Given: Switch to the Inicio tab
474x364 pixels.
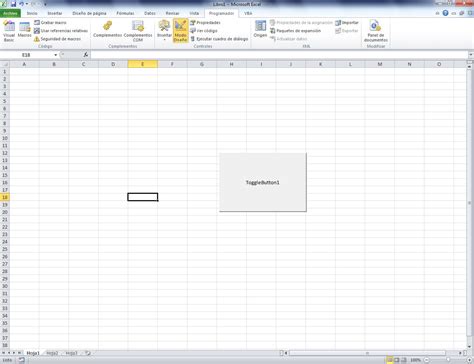Looking at the screenshot, I should coord(32,13).
